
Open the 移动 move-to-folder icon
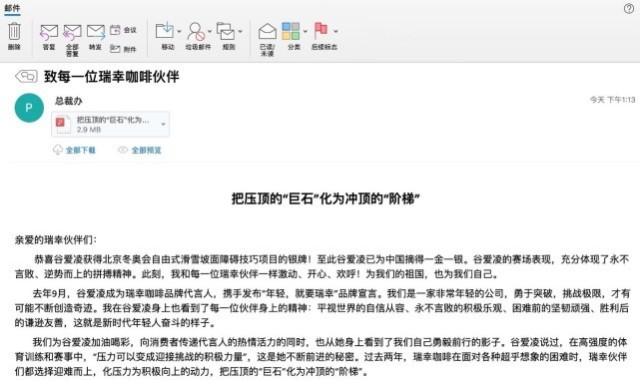pyautogui.click(x=165, y=31)
